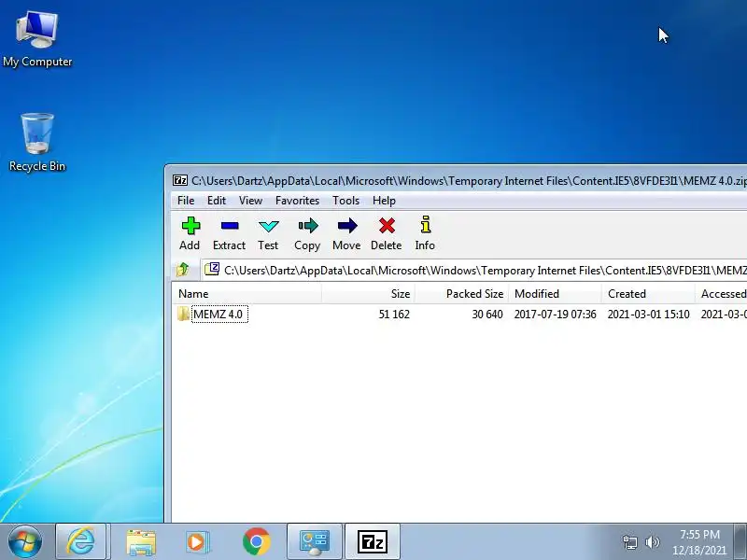Viewport: 747px width, 560px height.
Task: Open My Computer desktop icon
Action: (x=37, y=39)
